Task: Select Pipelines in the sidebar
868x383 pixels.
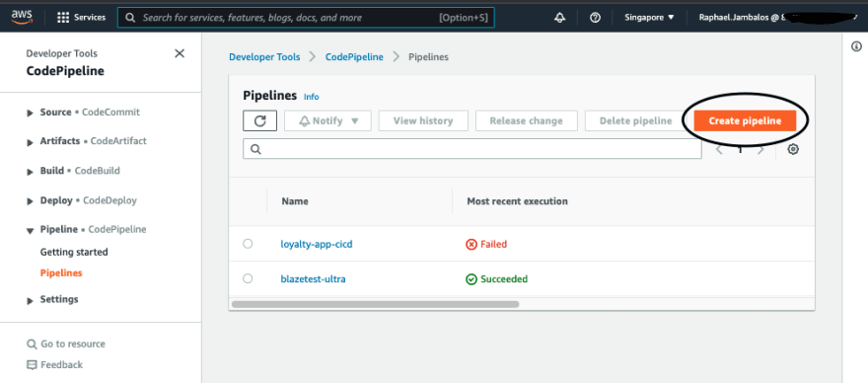Action: [x=61, y=273]
